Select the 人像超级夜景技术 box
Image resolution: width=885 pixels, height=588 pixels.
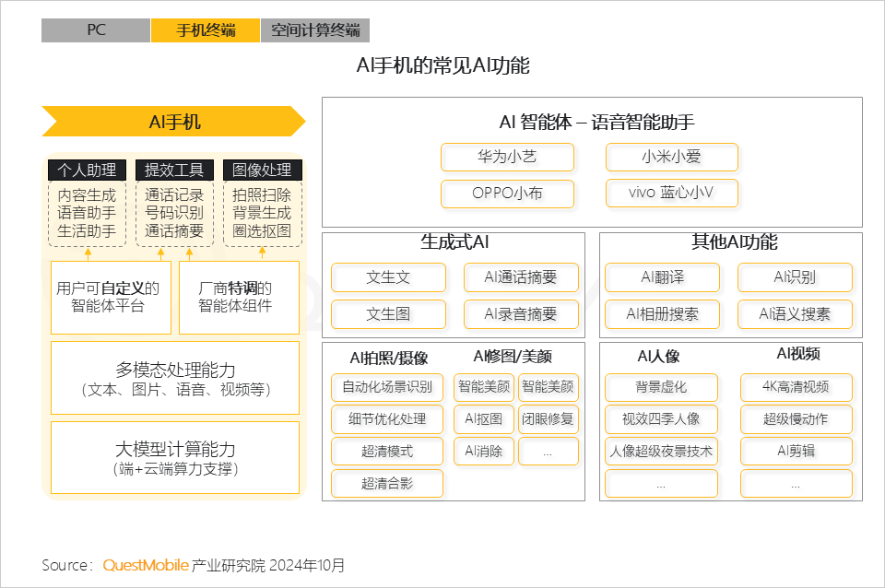pos(661,452)
